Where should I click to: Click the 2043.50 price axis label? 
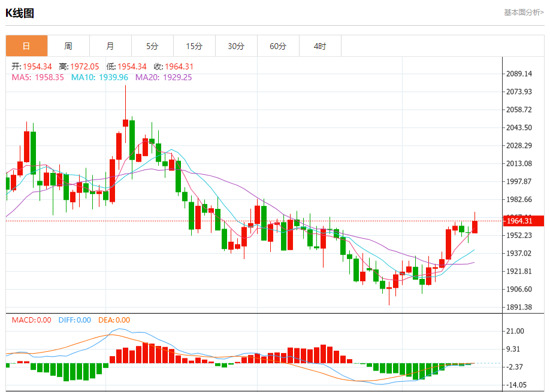point(519,127)
